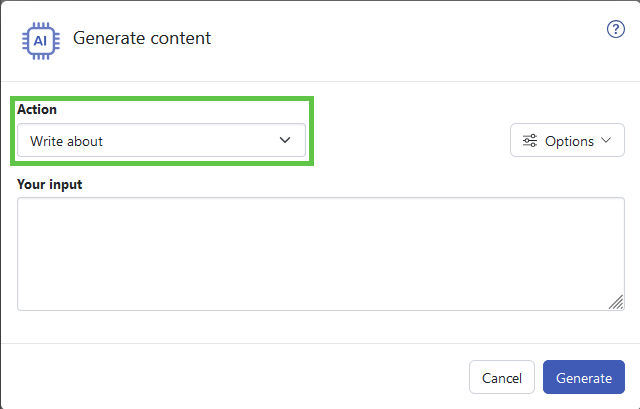The height and width of the screenshot is (409, 640).
Task: Focus the Your input text area
Action: [321, 254]
